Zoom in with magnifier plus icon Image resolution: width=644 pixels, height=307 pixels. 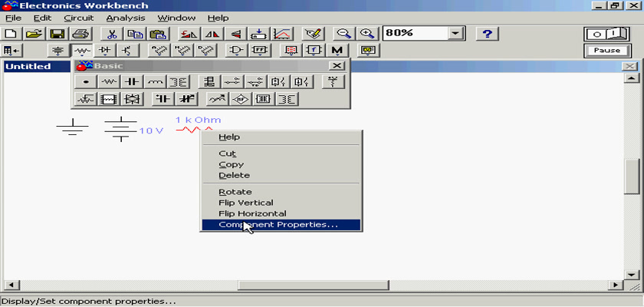pos(366,34)
